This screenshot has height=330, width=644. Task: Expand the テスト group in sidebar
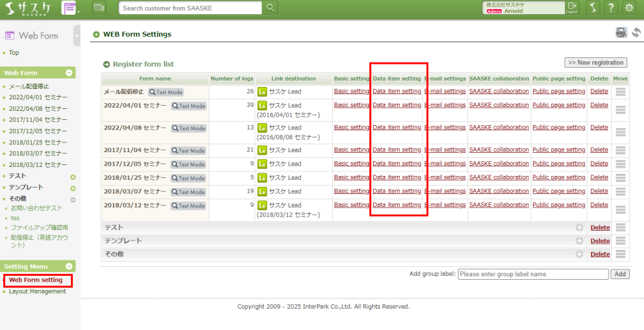[x=73, y=177]
